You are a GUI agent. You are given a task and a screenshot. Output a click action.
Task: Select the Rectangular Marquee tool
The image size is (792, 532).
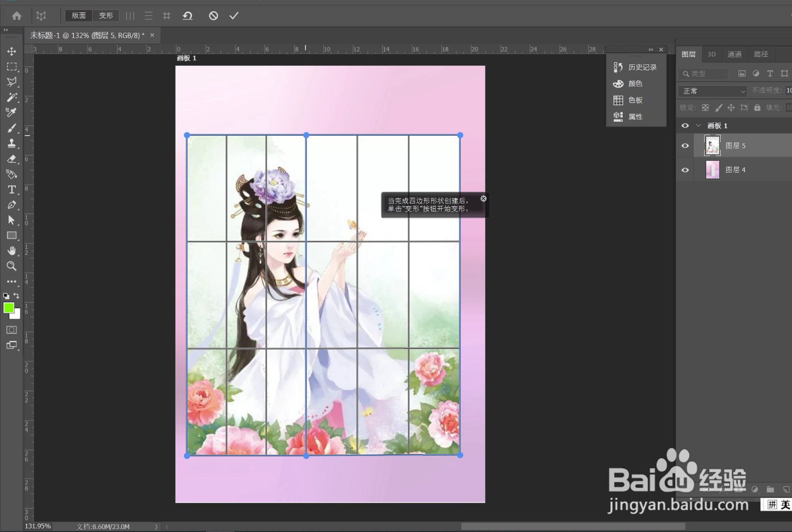coord(12,67)
